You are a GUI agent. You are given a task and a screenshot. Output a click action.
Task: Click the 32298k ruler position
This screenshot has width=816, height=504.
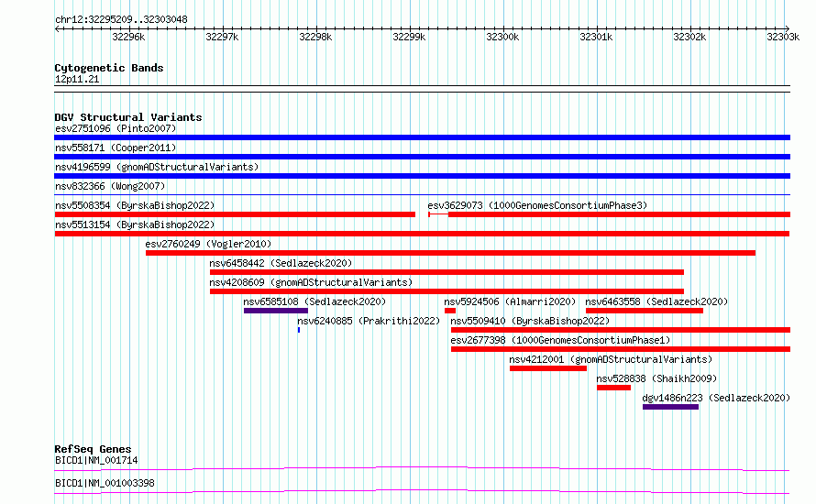coord(315,37)
